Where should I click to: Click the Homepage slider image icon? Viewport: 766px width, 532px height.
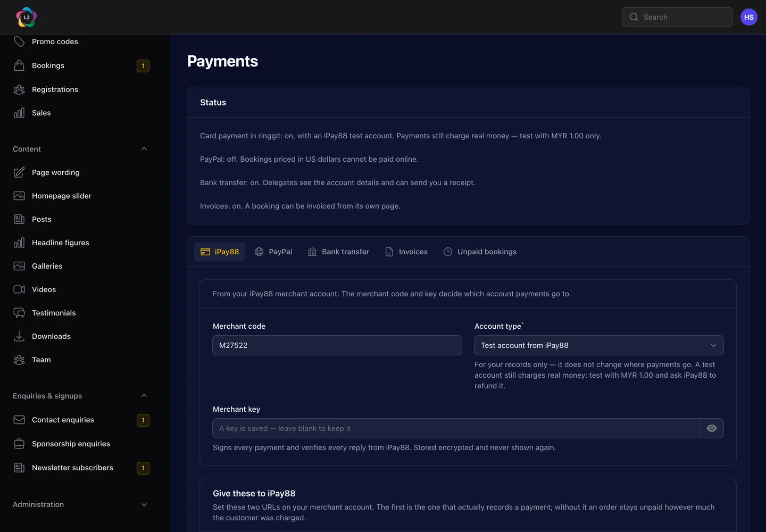pyautogui.click(x=19, y=196)
